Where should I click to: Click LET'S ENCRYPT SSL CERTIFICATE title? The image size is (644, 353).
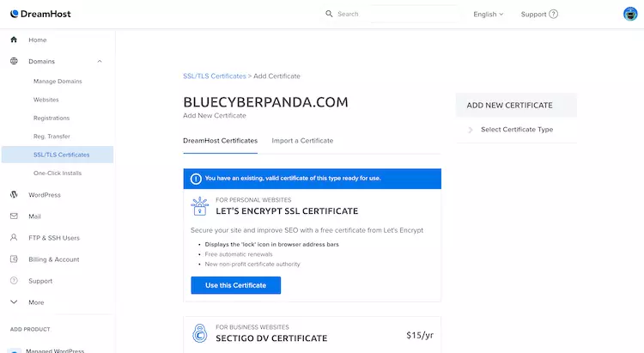tap(287, 211)
